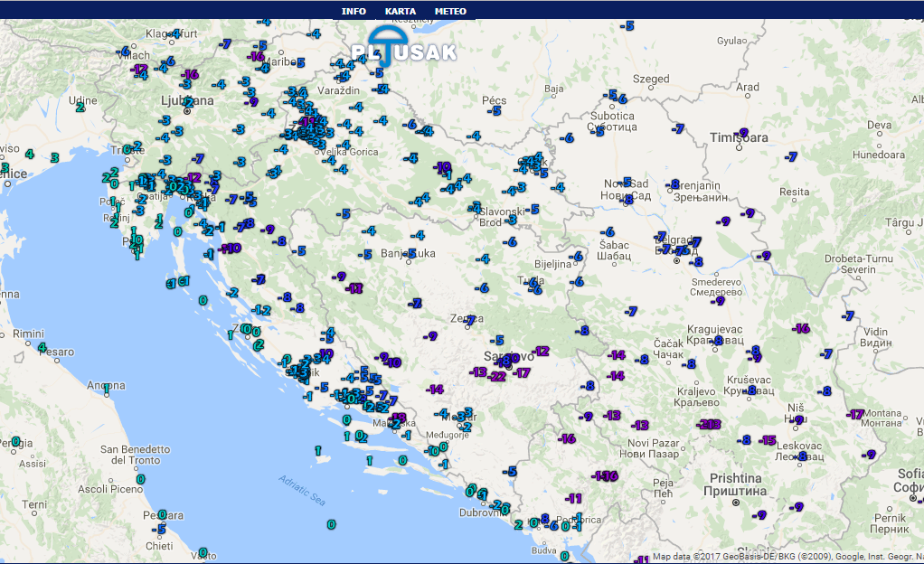Open the METEO menu item

click(x=450, y=11)
